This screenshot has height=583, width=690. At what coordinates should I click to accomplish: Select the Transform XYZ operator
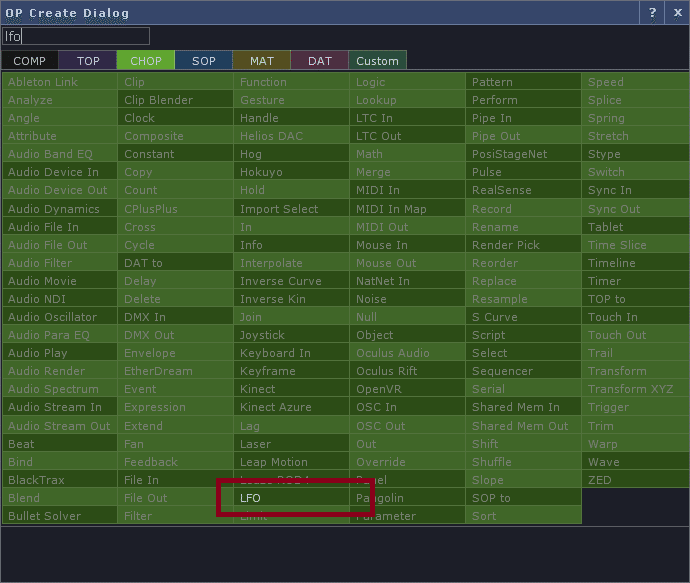coord(636,389)
